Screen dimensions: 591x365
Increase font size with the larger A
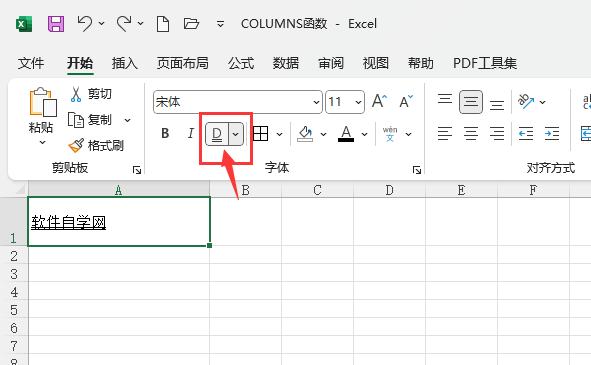pyautogui.click(x=379, y=101)
